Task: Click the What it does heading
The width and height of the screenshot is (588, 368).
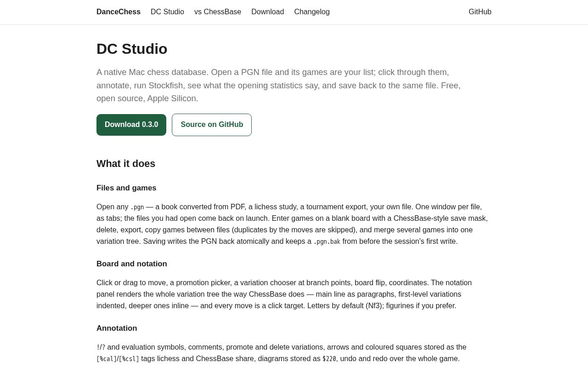Action: (126, 164)
